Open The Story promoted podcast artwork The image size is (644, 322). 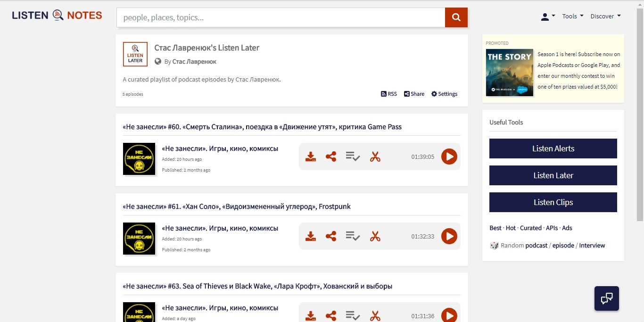coord(510,73)
